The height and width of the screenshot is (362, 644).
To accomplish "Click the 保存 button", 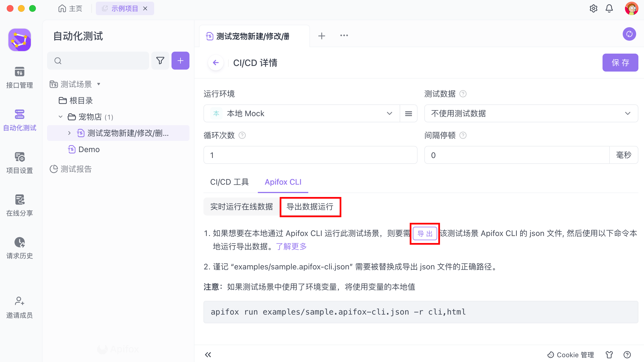I will pyautogui.click(x=620, y=63).
